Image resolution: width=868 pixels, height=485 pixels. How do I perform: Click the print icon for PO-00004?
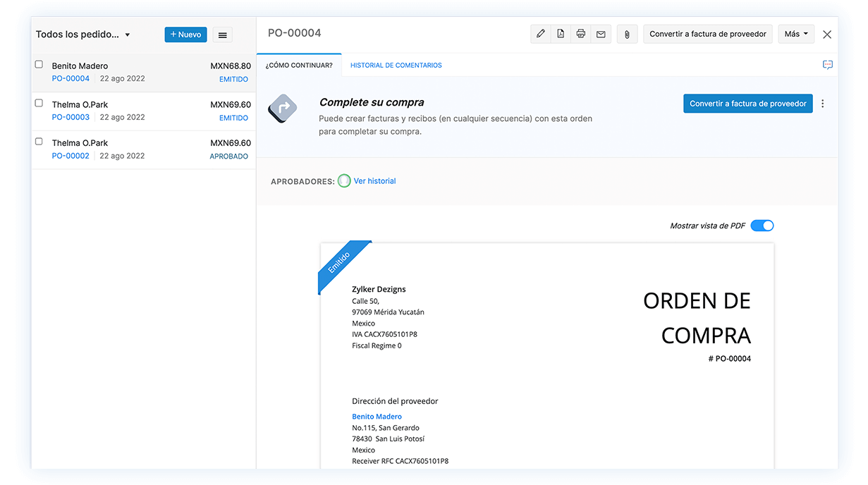click(580, 33)
